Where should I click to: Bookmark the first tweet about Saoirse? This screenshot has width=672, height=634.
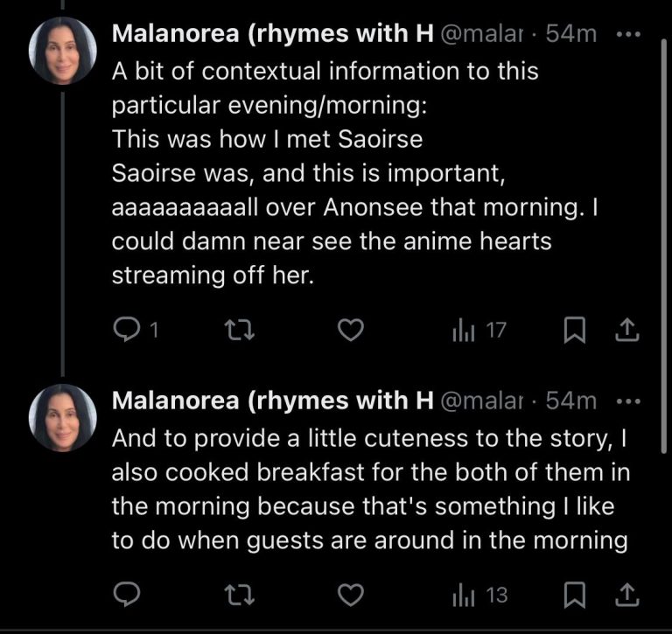click(573, 330)
